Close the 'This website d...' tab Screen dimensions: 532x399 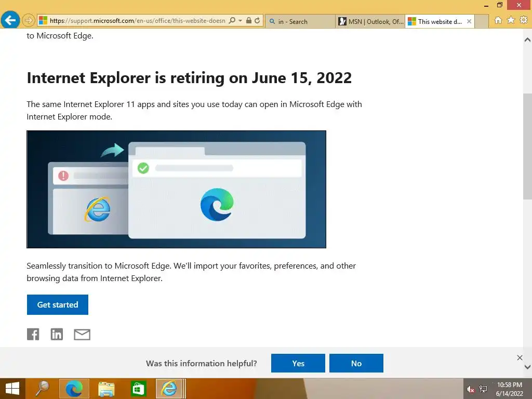469,21
